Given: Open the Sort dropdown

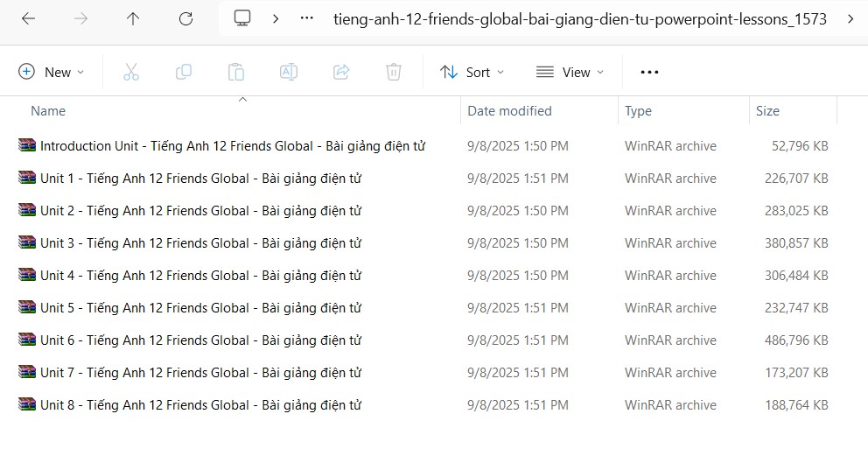Looking at the screenshot, I should tap(472, 72).
